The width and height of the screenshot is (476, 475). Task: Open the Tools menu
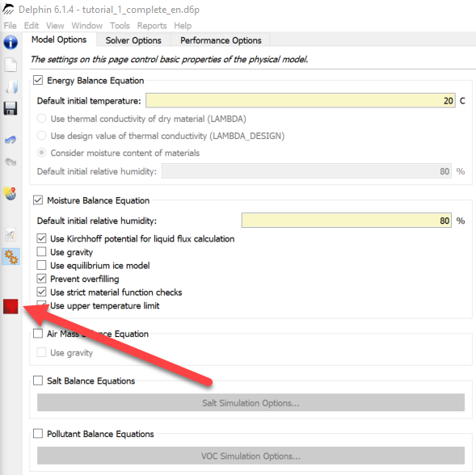click(120, 26)
